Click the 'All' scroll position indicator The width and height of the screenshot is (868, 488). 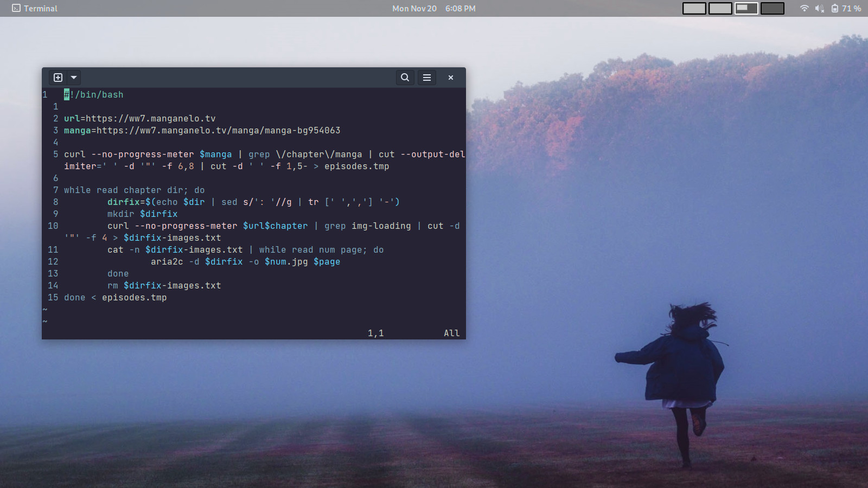click(x=451, y=333)
